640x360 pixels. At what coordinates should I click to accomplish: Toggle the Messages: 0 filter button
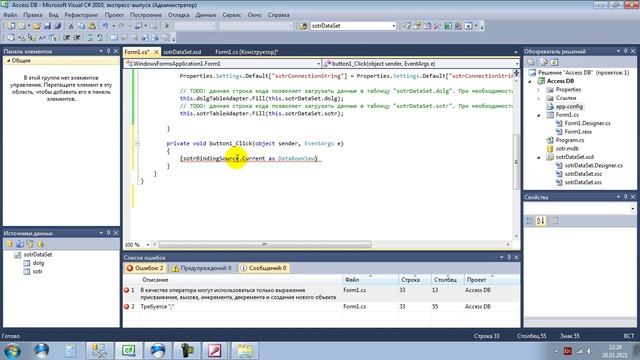[264, 268]
